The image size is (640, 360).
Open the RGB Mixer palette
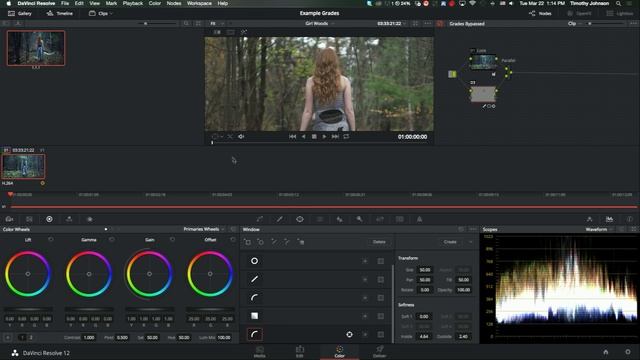pyautogui.click(x=69, y=220)
